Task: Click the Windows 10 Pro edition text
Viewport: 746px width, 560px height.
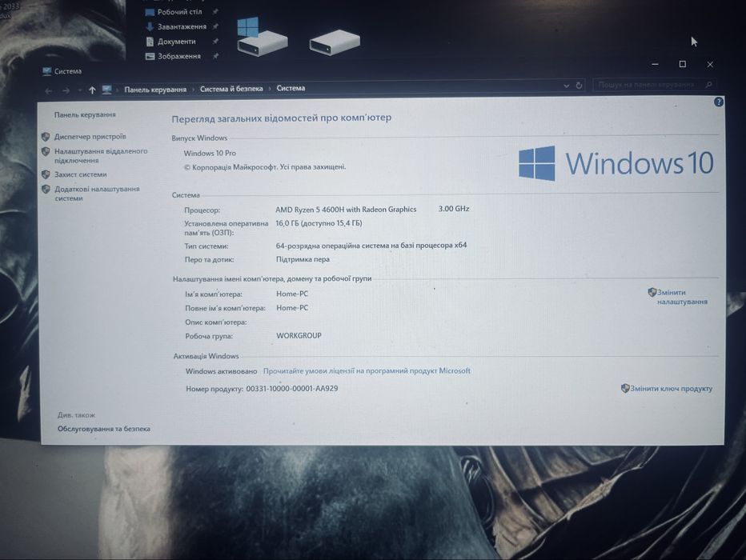Action: (x=210, y=153)
